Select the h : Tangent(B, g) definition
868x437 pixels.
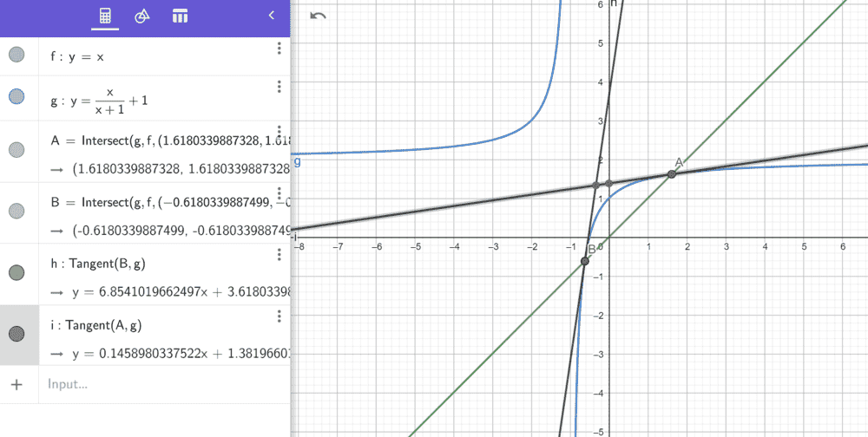pos(97,265)
